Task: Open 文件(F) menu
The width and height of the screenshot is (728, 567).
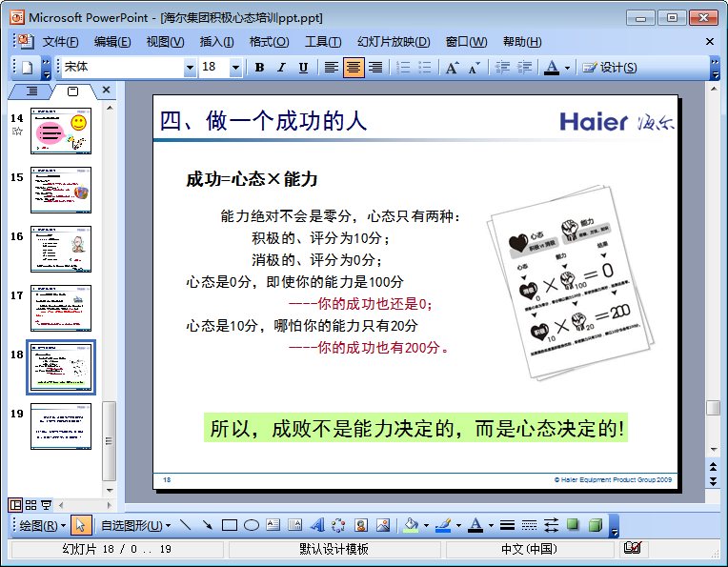Action: 60,42
